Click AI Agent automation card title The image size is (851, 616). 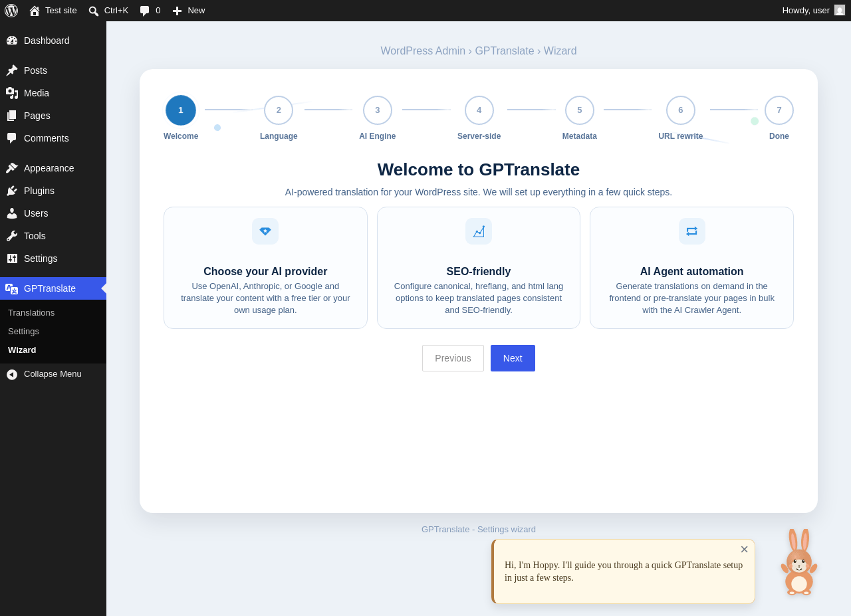click(x=692, y=272)
